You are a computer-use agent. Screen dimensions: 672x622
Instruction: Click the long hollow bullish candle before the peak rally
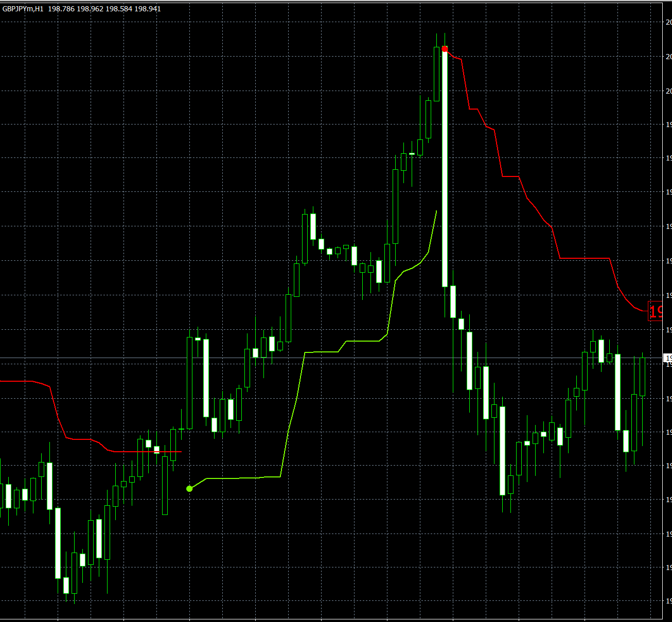[396, 206]
